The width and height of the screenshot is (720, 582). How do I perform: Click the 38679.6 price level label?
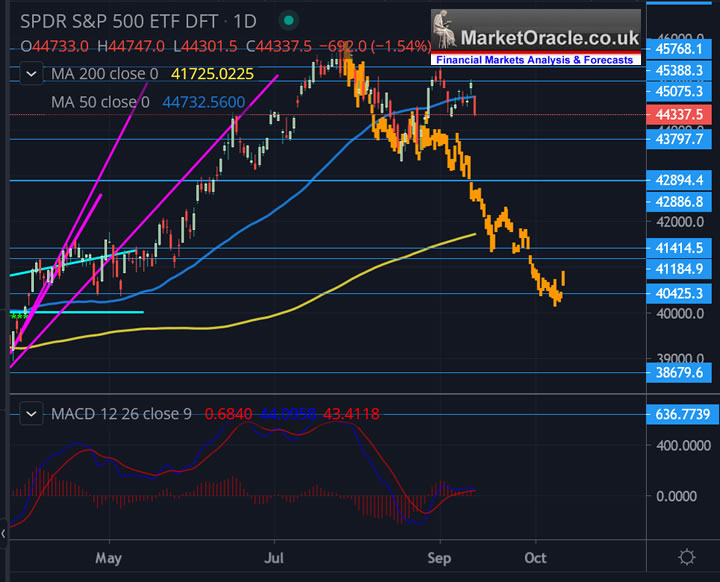679,373
